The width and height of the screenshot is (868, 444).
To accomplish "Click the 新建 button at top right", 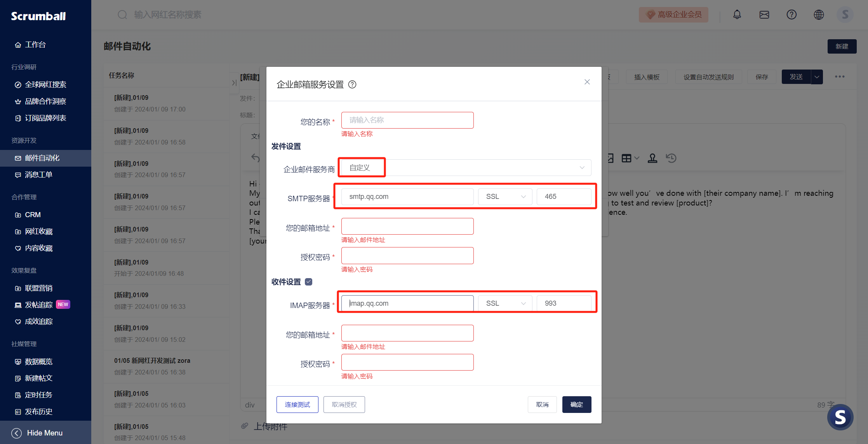I will 842,47.
